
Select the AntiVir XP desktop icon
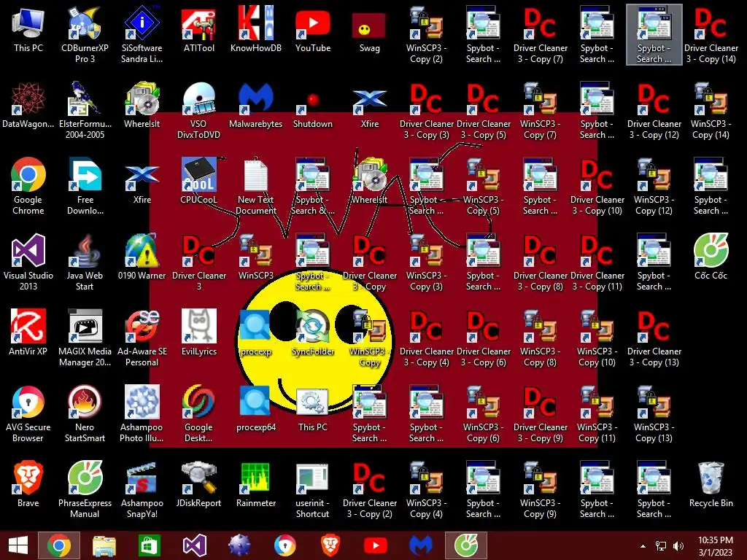(28, 332)
